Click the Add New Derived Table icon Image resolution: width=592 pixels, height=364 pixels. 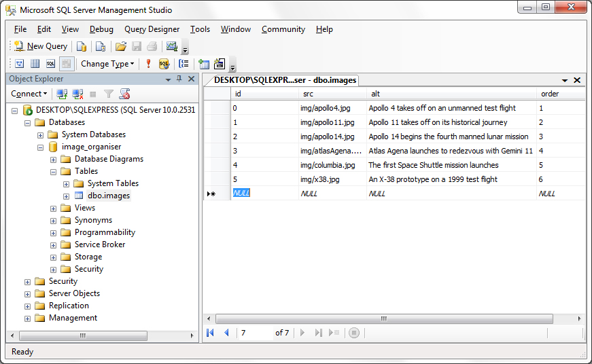220,64
